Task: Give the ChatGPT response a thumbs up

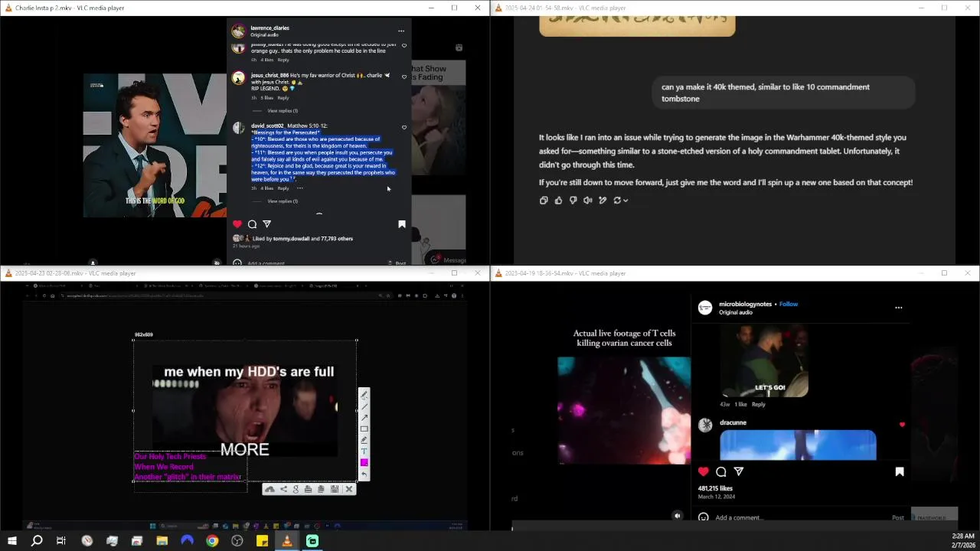Action: pos(558,201)
